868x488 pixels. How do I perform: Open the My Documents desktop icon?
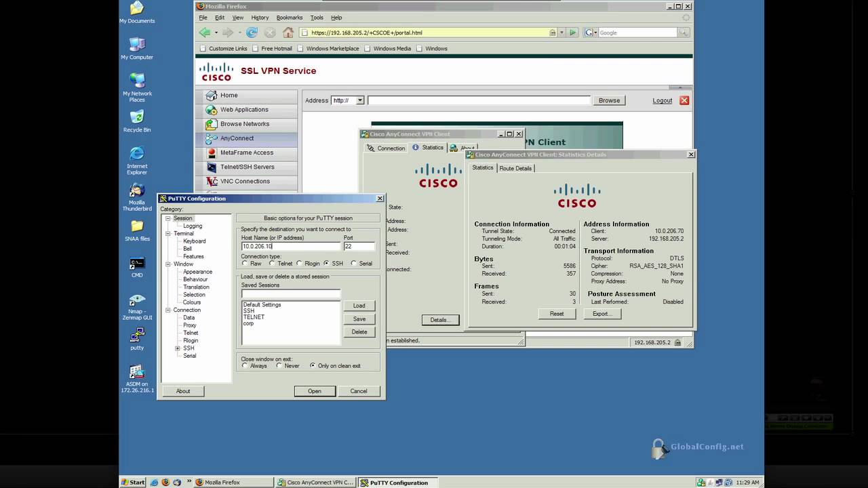137,12
